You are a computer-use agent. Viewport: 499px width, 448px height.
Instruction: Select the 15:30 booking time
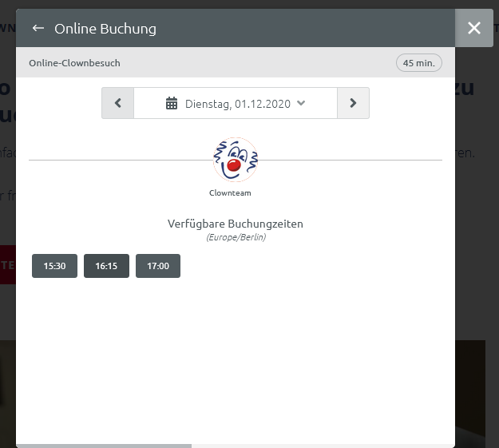(x=55, y=266)
